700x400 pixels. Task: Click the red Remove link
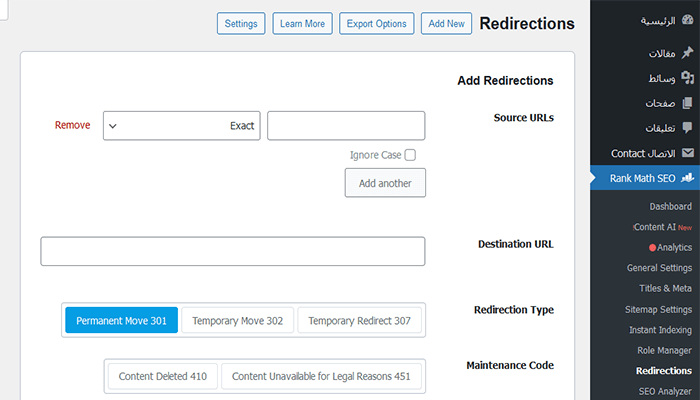point(72,125)
